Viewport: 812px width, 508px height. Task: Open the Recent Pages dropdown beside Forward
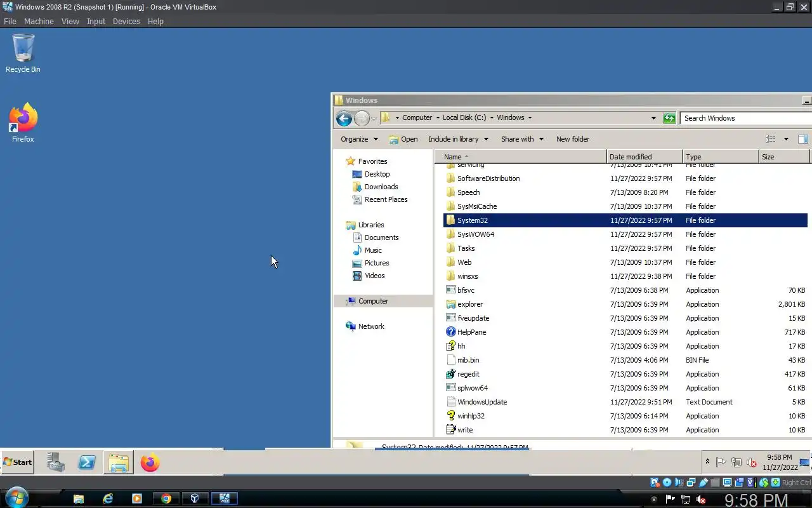(374, 118)
